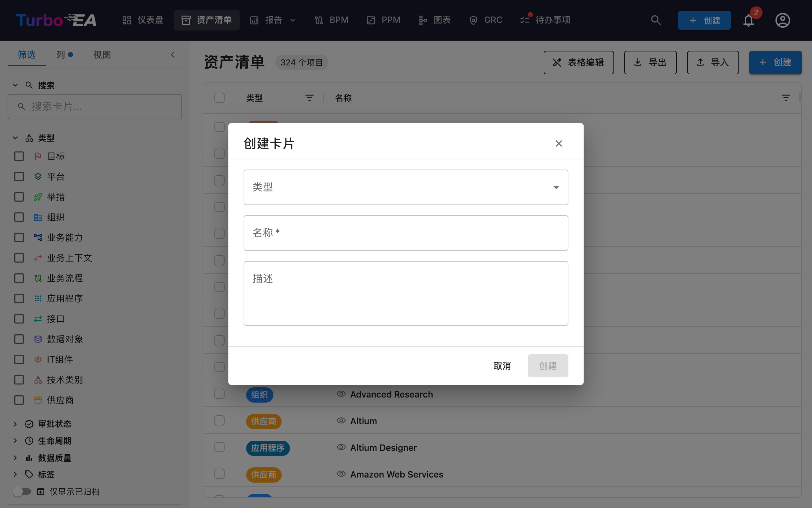Open the 类型 dropdown in the dialog
The width and height of the screenshot is (812, 508).
point(406,187)
